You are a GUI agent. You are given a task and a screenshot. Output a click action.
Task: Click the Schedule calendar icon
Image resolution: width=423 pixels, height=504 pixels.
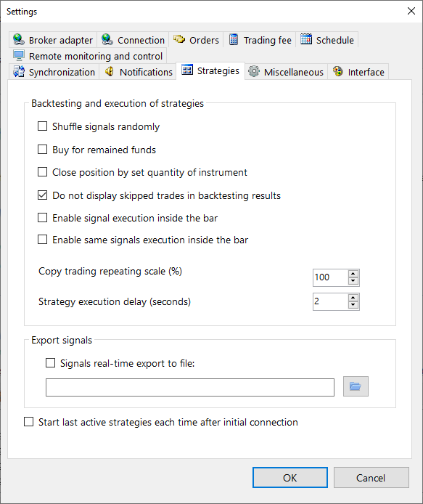tap(306, 39)
